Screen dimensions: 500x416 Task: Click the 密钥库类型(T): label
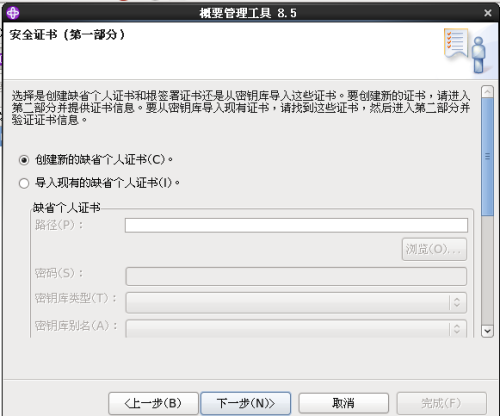coord(76,298)
